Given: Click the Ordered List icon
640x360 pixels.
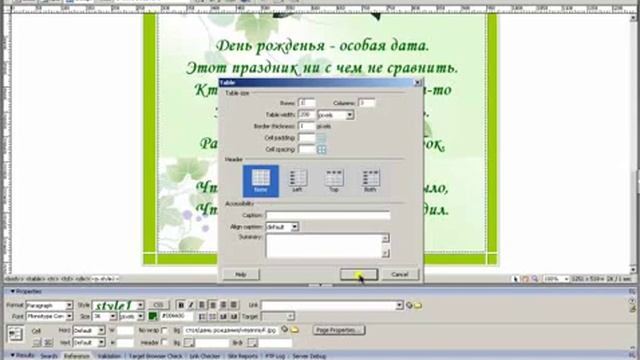Looking at the screenshot, I should click(213, 316).
